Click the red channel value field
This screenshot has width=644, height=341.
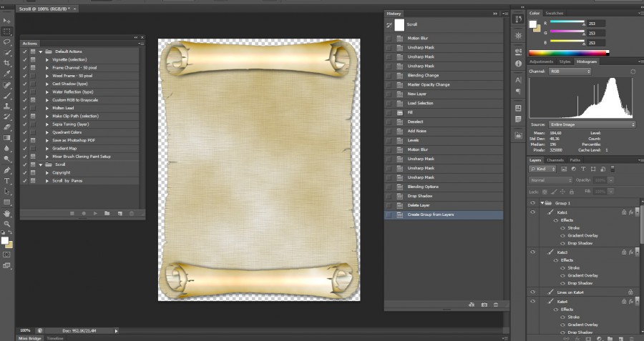click(595, 24)
